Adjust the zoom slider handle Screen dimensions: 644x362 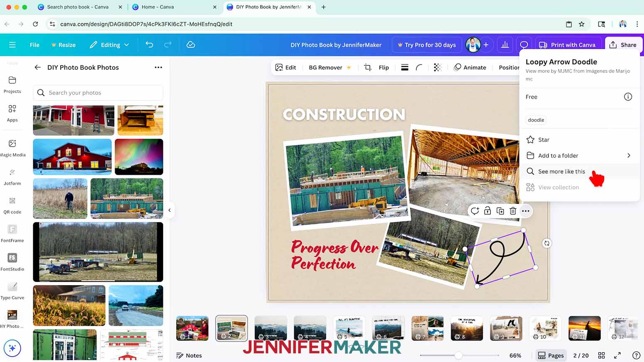point(458,355)
